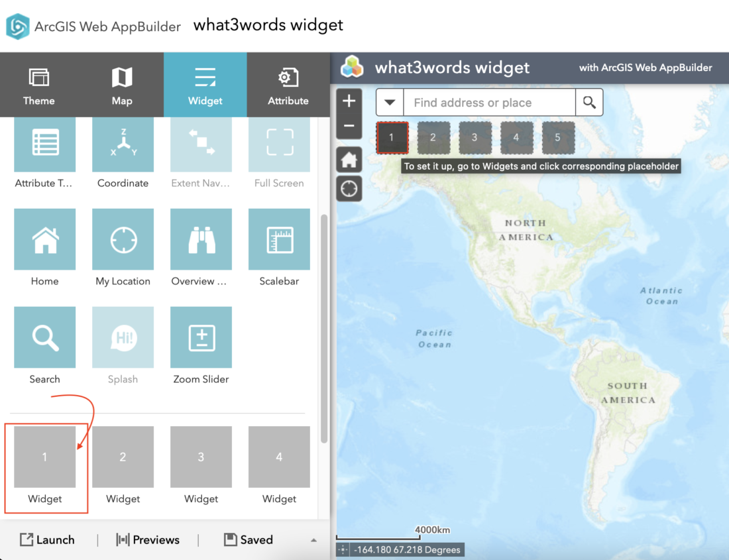Click map placeholder 4
729x560 pixels.
pyautogui.click(x=516, y=138)
